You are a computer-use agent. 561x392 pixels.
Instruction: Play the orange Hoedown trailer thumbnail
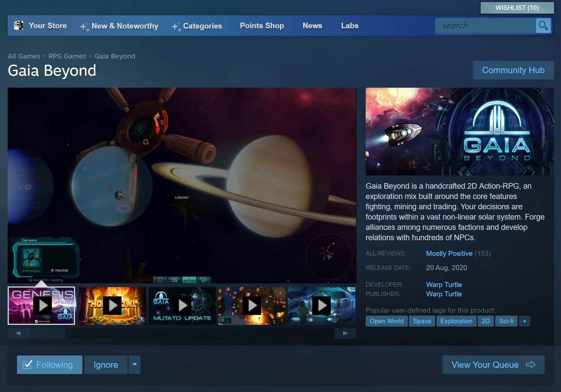pos(112,306)
